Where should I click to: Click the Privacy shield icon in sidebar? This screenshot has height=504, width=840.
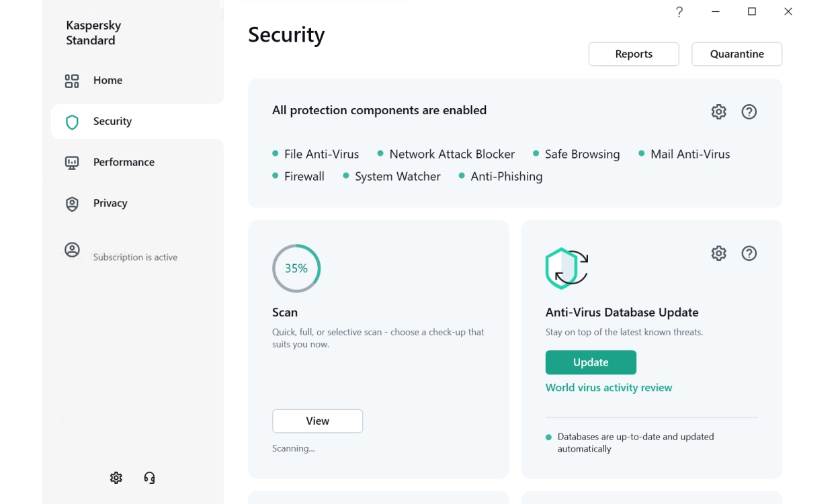[x=72, y=204]
